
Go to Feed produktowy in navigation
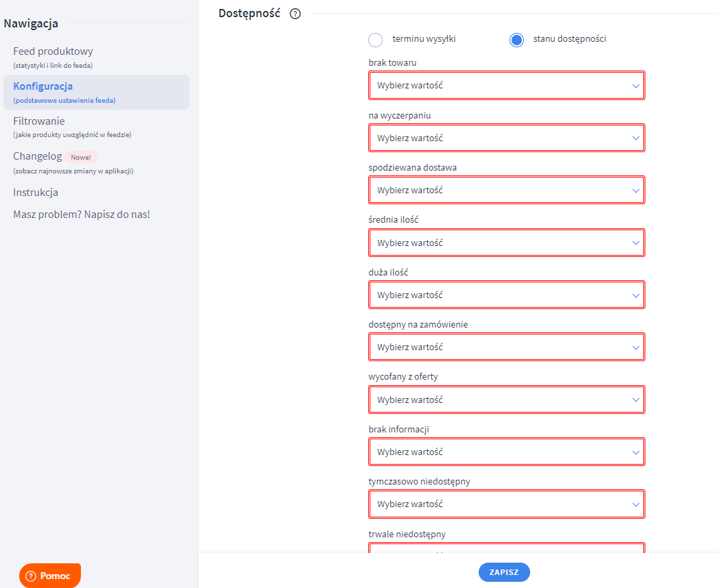pyautogui.click(x=53, y=51)
